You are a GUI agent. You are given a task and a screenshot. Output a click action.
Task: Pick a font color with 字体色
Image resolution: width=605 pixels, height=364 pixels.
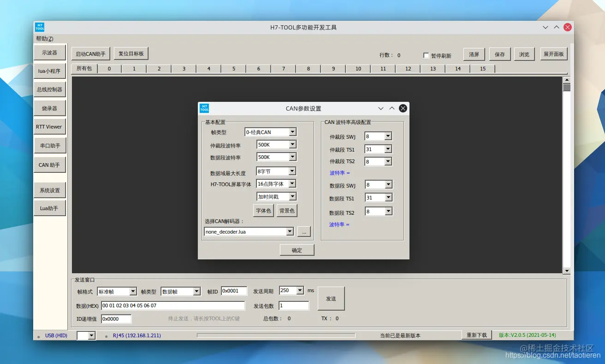point(263,211)
